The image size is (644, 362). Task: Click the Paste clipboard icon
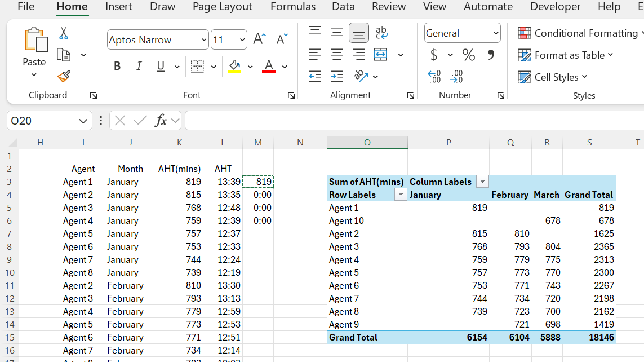click(x=35, y=40)
